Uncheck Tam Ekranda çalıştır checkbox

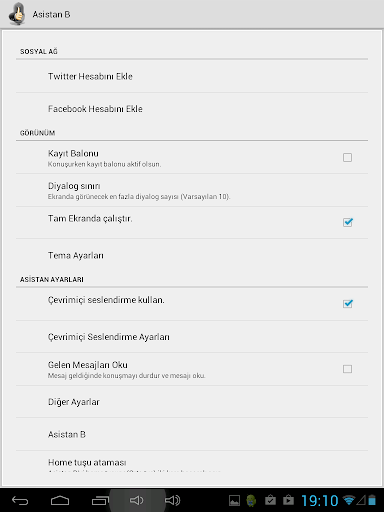347,222
